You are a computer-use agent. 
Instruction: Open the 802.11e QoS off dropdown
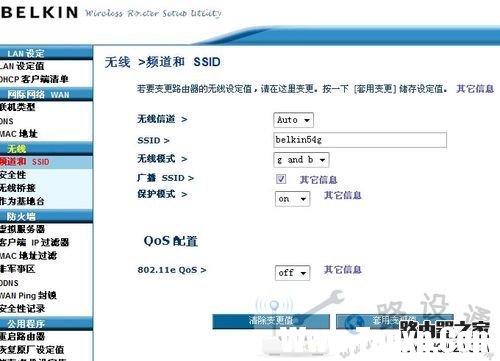coord(292,273)
